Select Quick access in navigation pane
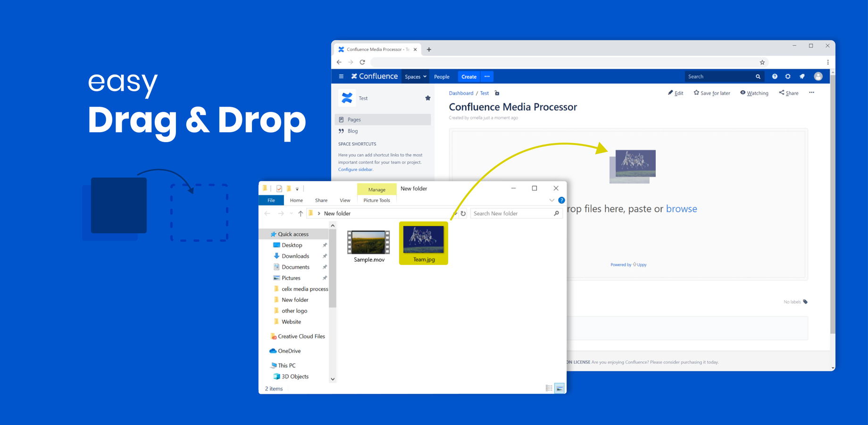868x425 pixels. [x=293, y=234]
